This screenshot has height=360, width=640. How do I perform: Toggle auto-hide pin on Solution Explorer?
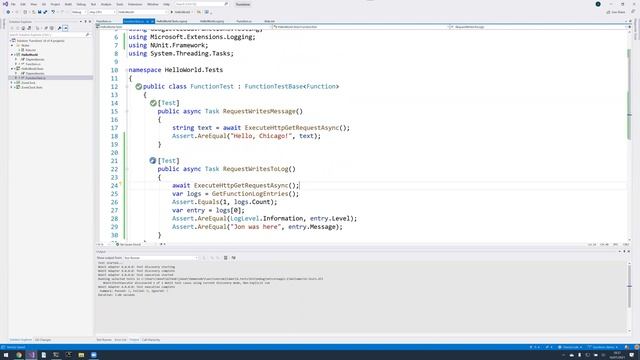pyautogui.click(x=85, y=22)
